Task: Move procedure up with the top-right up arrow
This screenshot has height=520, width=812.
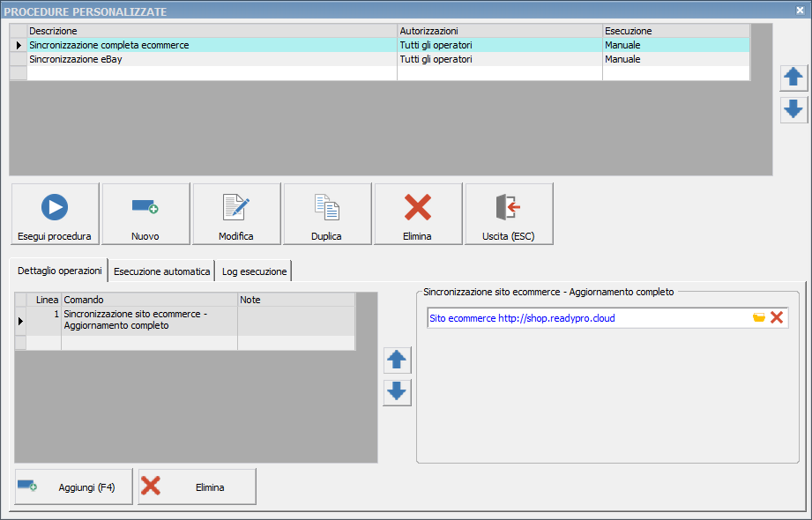Action: tap(793, 78)
